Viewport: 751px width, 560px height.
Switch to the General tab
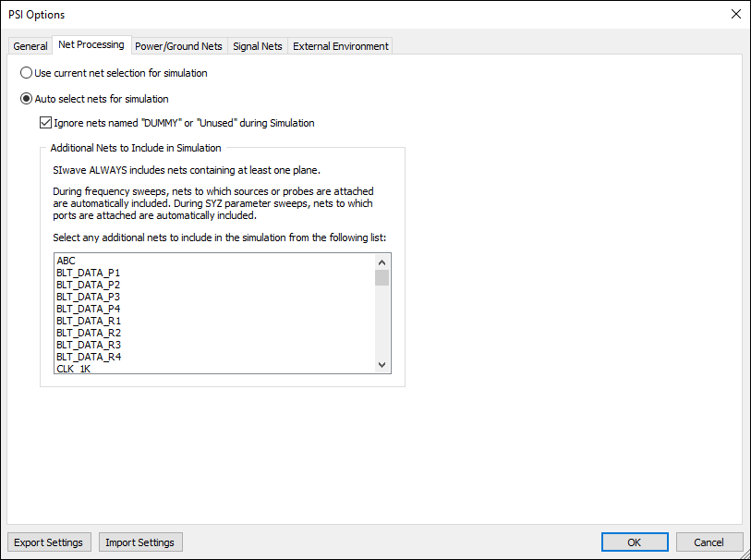point(30,45)
